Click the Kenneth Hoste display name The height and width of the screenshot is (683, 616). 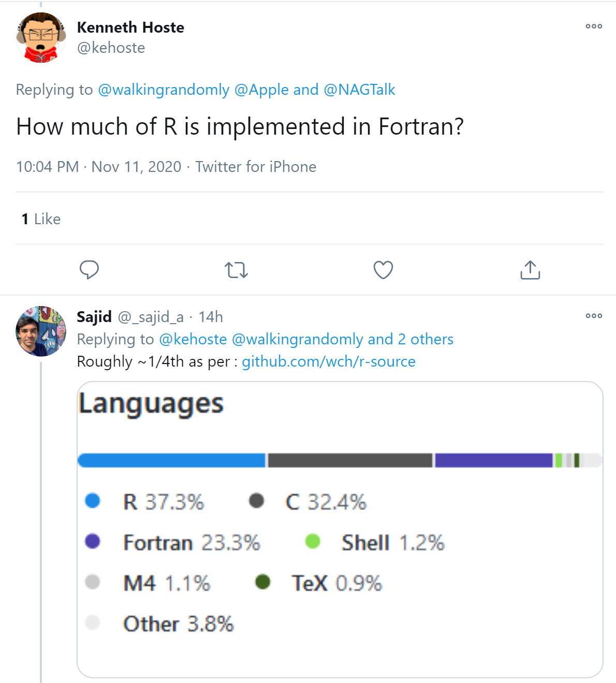130,27
